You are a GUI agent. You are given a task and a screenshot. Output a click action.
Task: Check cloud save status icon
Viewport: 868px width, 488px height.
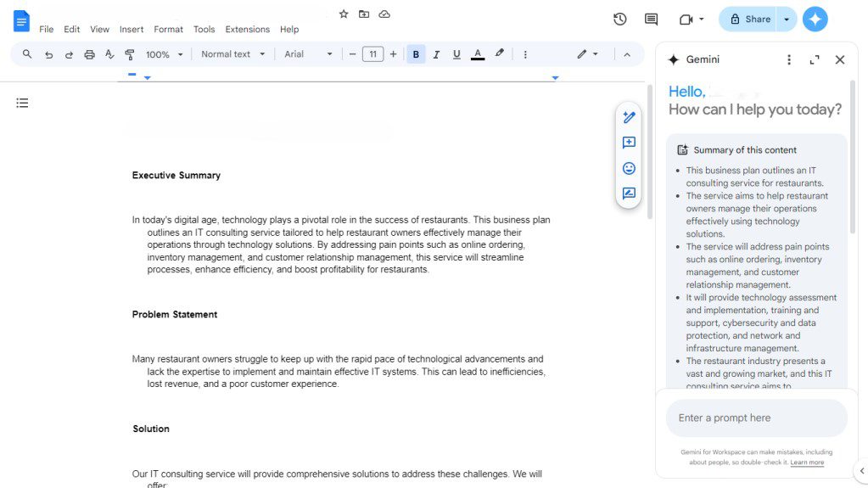tap(384, 14)
